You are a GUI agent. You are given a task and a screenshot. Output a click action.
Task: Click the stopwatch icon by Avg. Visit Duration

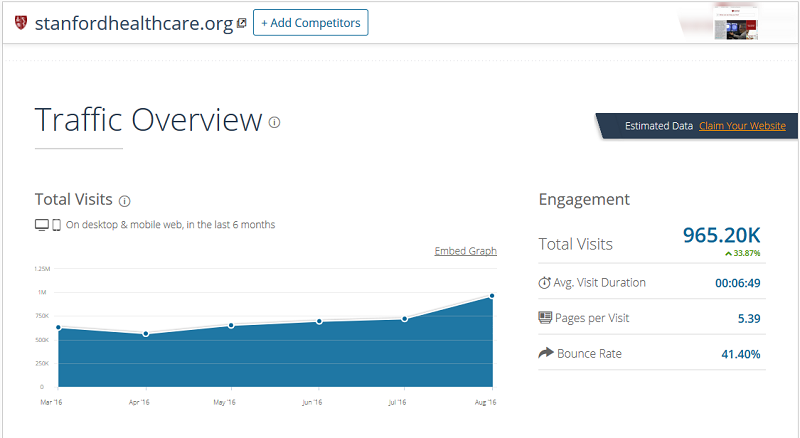coord(544,282)
